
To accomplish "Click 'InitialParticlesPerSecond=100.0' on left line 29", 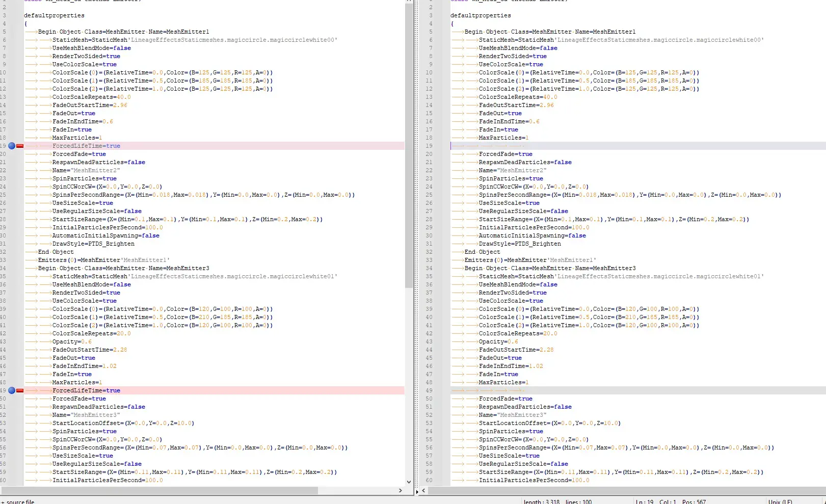I will coord(108,227).
